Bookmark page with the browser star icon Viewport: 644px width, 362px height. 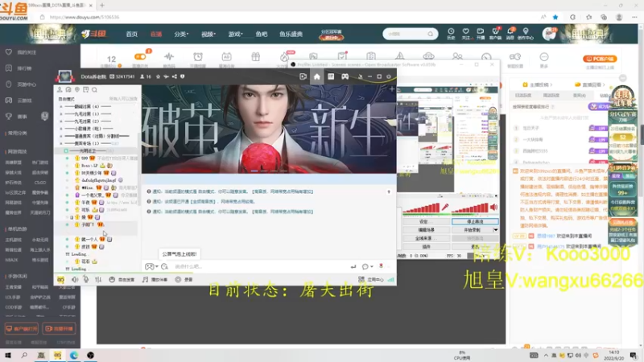(555, 17)
